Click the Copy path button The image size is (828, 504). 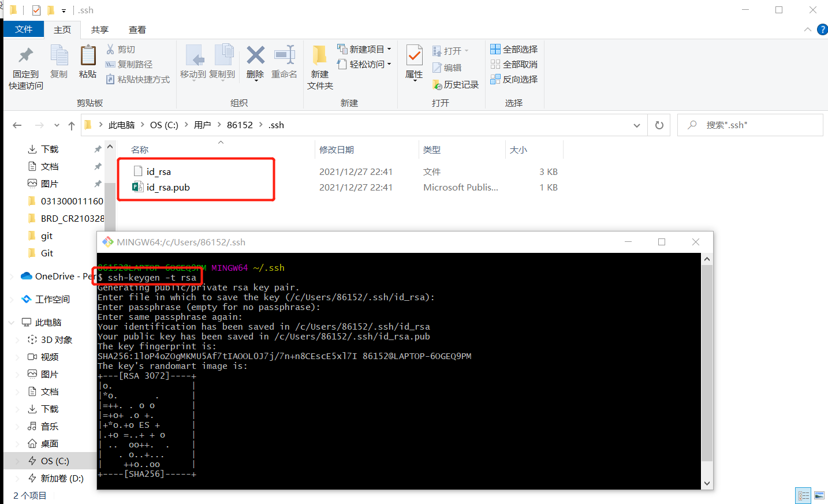tap(129, 64)
